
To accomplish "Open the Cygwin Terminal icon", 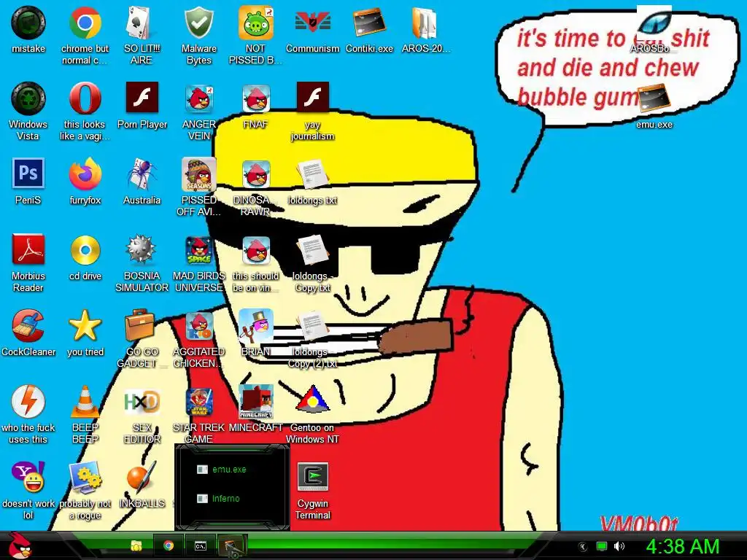I will 312,477.
